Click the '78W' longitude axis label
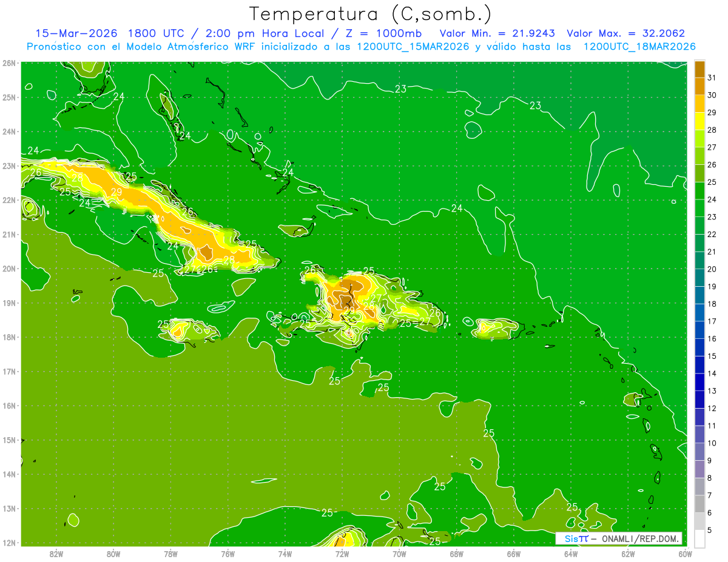 pyautogui.click(x=170, y=553)
